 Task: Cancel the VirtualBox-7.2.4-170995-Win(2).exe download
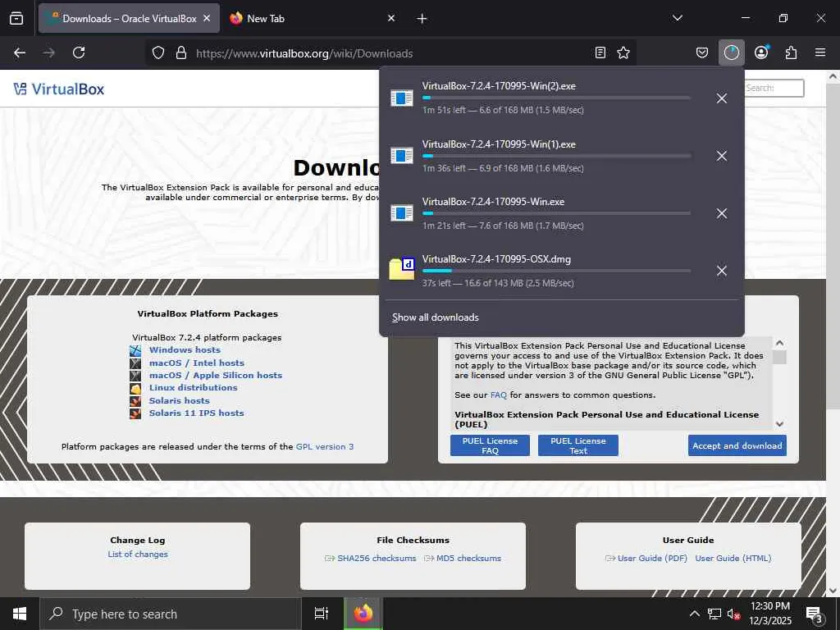(x=722, y=98)
